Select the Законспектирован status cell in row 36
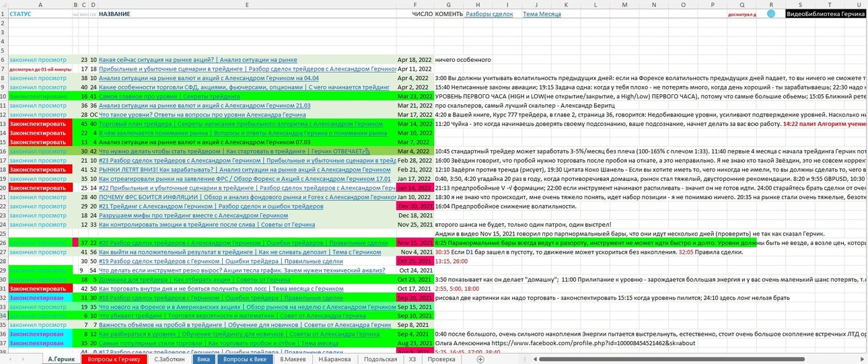This screenshot has height=364, width=868. tap(40, 334)
